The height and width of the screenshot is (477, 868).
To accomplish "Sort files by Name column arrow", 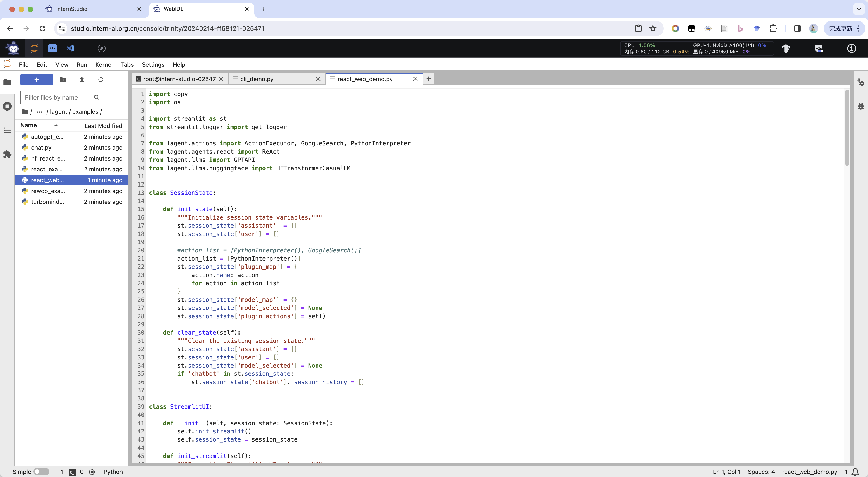I will (56, 125).
